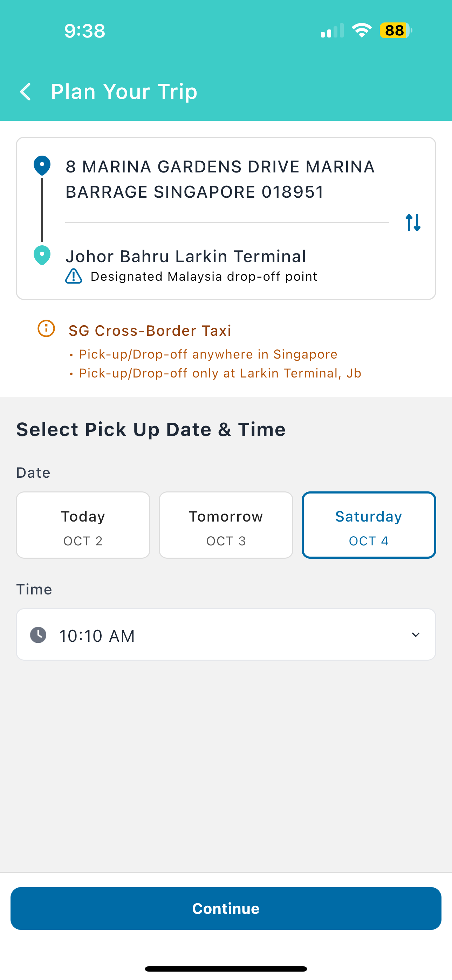This screenshot has height=980, width=452.
Task: Choose Saturday Oct 4 pick-up date
Action: coord(369,525)
